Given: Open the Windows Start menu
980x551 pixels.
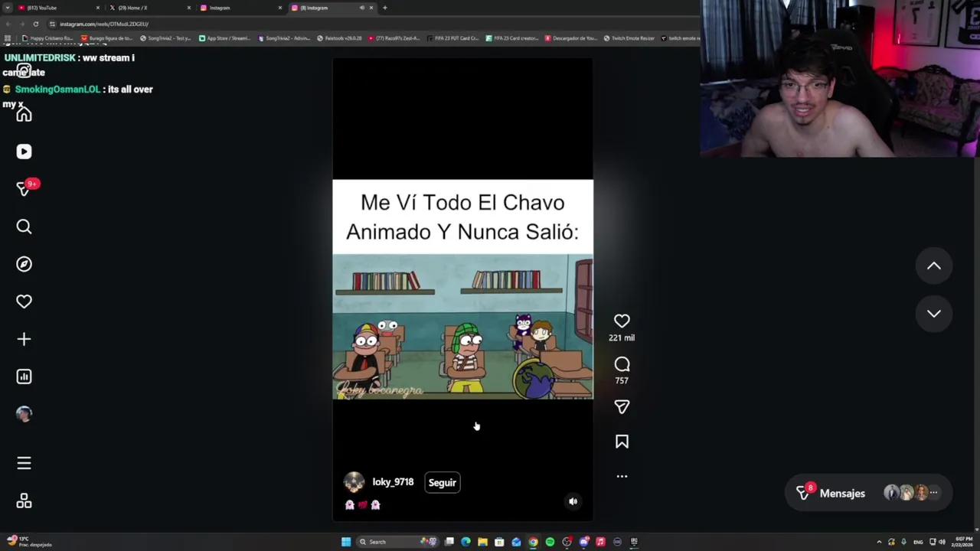Looking at the screenshot, I should [346, 542].
